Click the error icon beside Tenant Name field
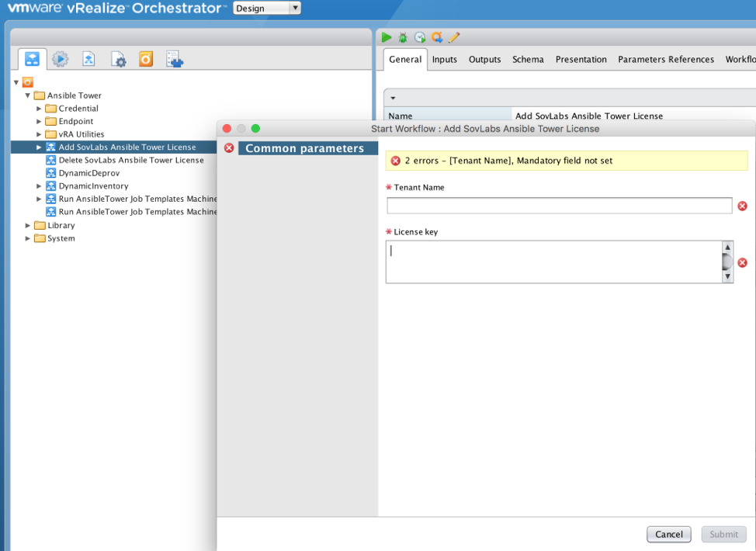 pos(743,206)
